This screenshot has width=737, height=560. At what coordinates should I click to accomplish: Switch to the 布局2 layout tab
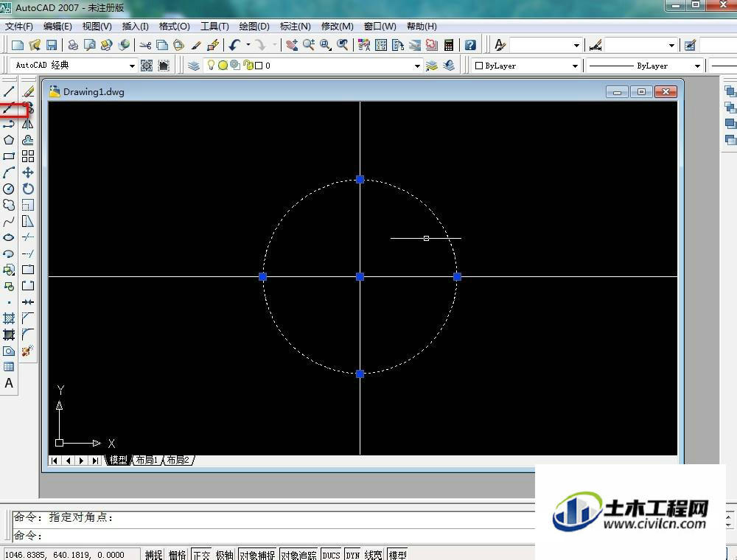pyautogui.click(x=178, y=460)
